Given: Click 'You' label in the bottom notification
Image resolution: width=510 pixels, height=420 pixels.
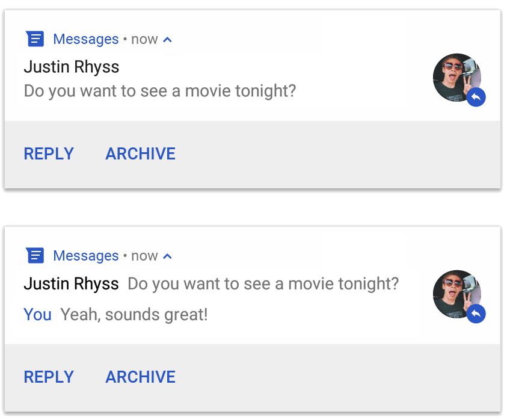Looking at the screenshot, I should (x=37, y=315).
